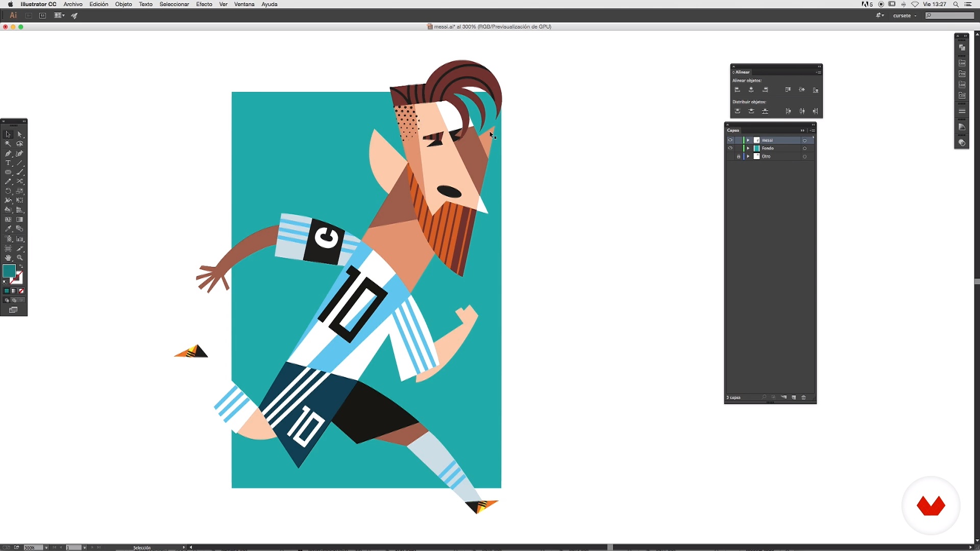The width and height of the screenshot is (980, 551).
Task: Create new sublayer in Capas panel
Action: [783, 397]
